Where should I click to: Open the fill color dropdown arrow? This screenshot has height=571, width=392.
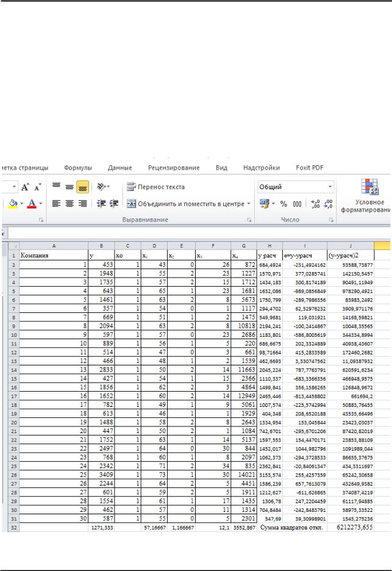22,204
